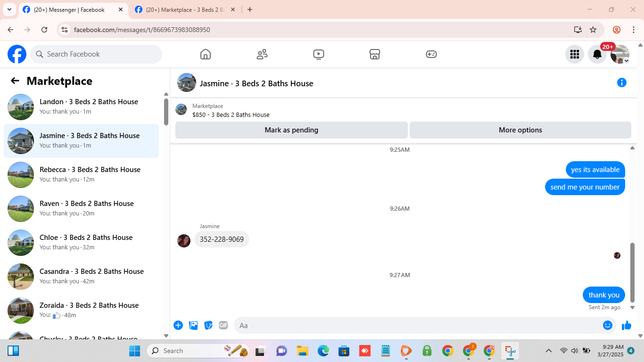The image size is (644, 362).
Task: Open a new browser tab
Action: tap(250, 9)
